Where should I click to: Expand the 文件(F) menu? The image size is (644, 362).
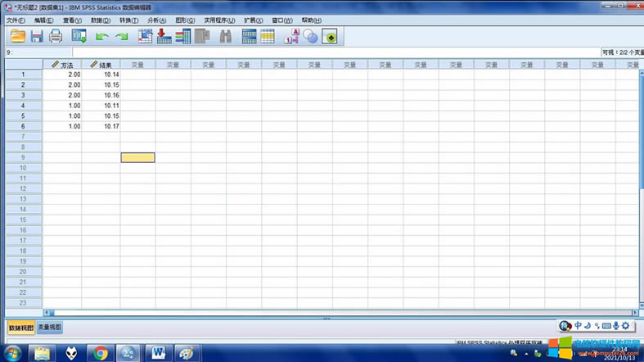coord(16,20)
